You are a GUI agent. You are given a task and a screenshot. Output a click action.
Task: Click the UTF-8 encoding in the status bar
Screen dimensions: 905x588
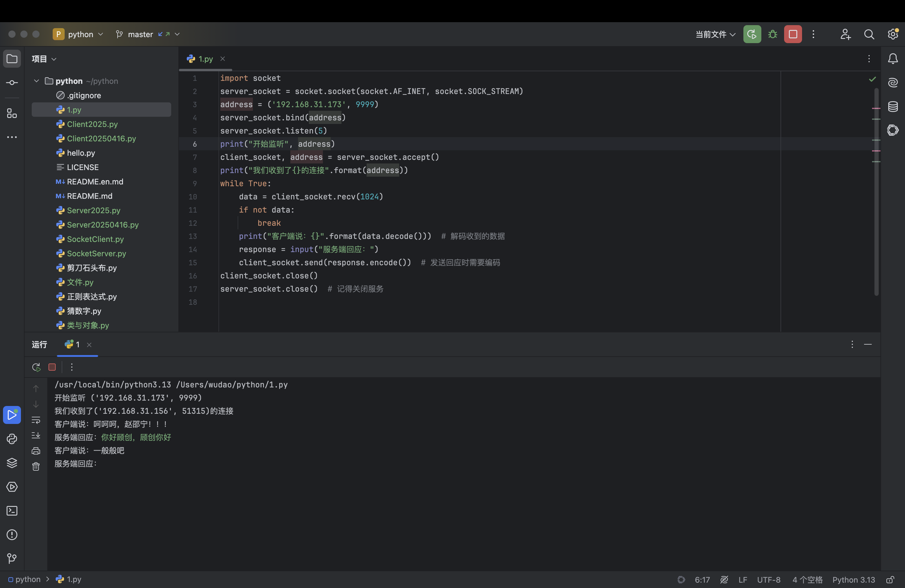pyautogui.click(x=768, y=580)
